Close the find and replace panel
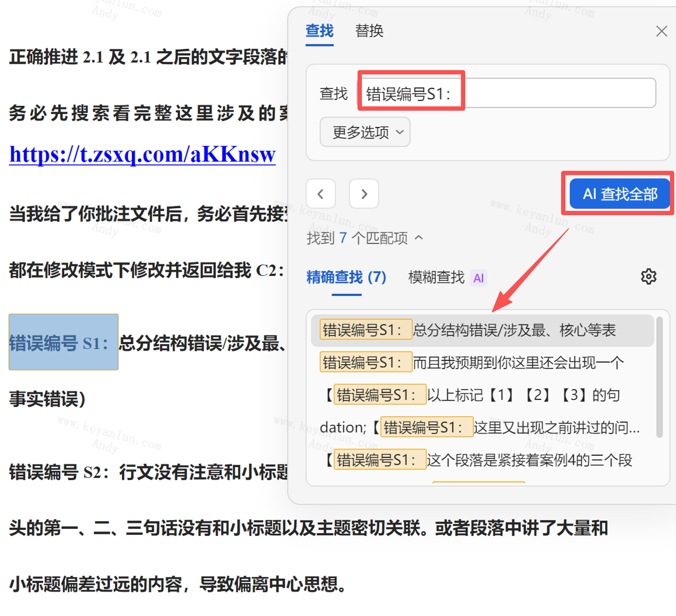The image size is (676, 616). click(x=661, y=31)
